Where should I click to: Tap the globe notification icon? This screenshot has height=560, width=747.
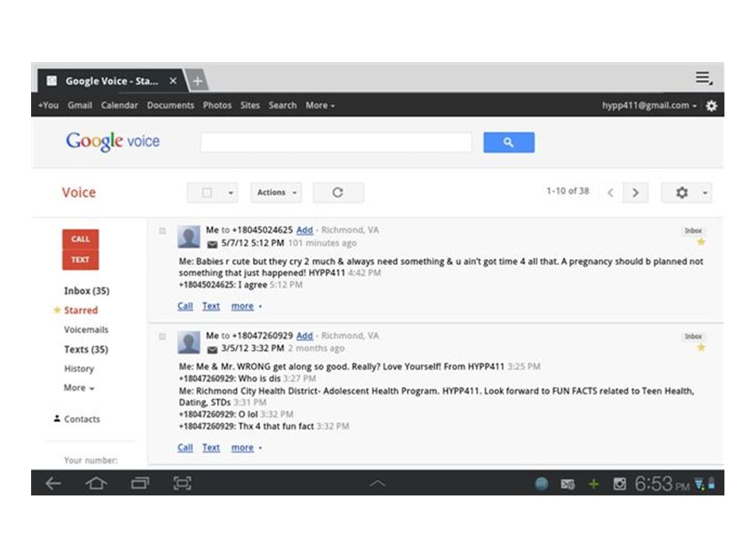tap(542, 485)
